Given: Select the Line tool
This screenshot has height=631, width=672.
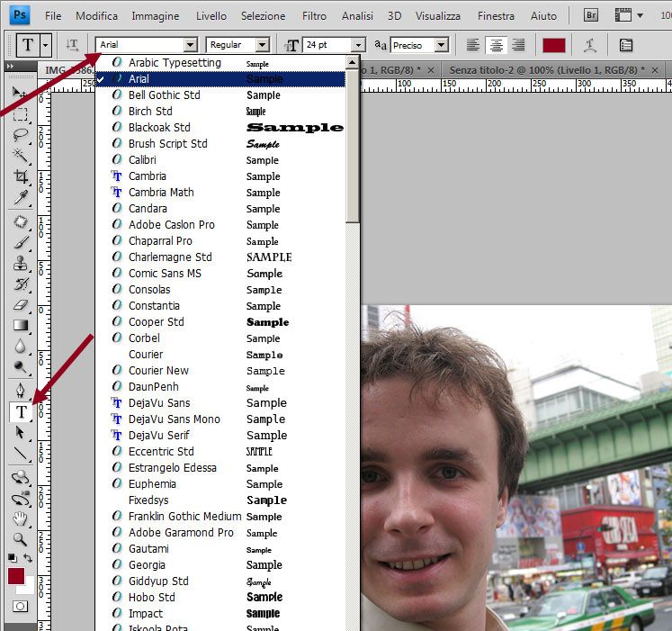Looking at the screenshot, I should [x=20, y=454].
